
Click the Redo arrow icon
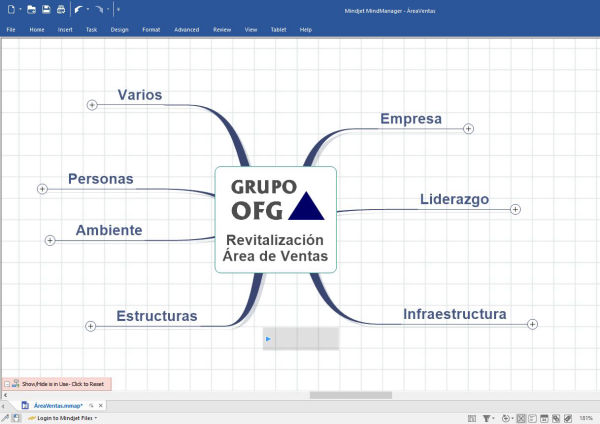click(99, 10)
